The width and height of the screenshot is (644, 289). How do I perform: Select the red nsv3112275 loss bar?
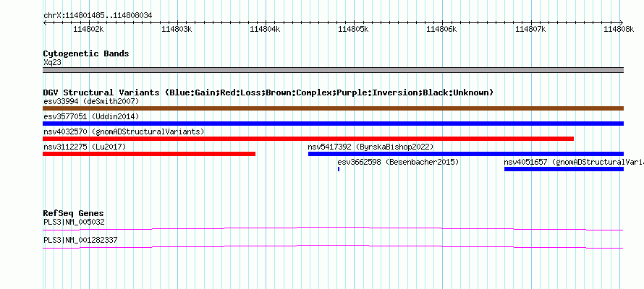point(149,154)
